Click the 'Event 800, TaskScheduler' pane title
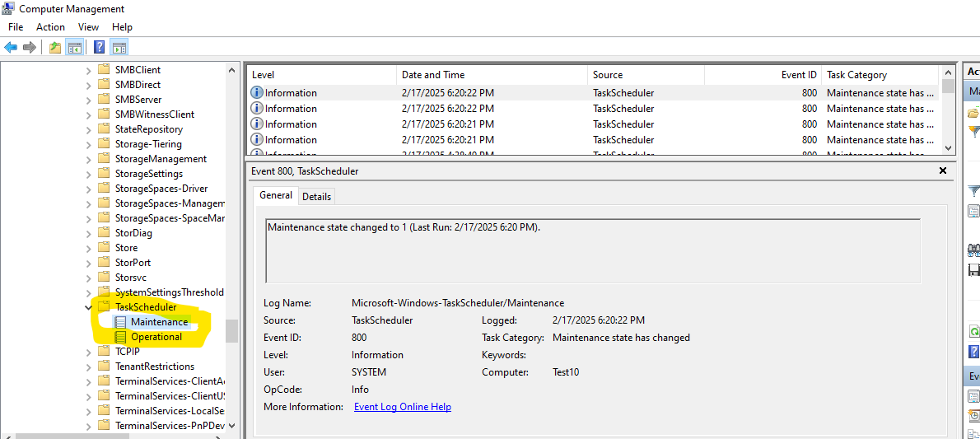Screen dimensions: 980x439 click(x=305, y=170)
